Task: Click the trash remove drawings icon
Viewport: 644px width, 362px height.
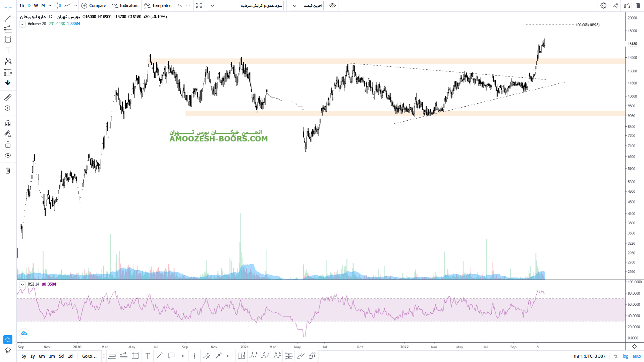Action: pyautogui.click(x=8, y=171)
